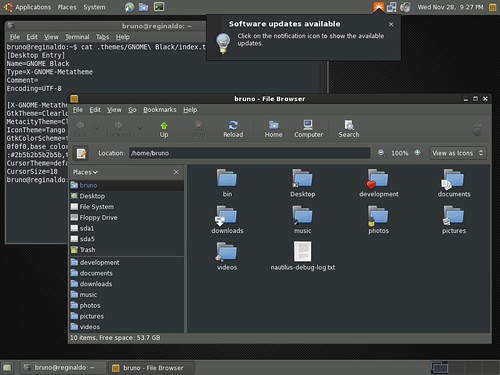Select the videos folder icon in main view
Viewport: 500px width, 375px height.
227,252
